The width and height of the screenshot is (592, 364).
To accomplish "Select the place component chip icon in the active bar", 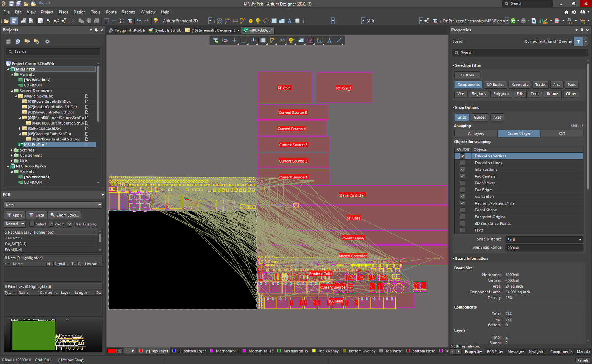I will (x=263, y=41).
